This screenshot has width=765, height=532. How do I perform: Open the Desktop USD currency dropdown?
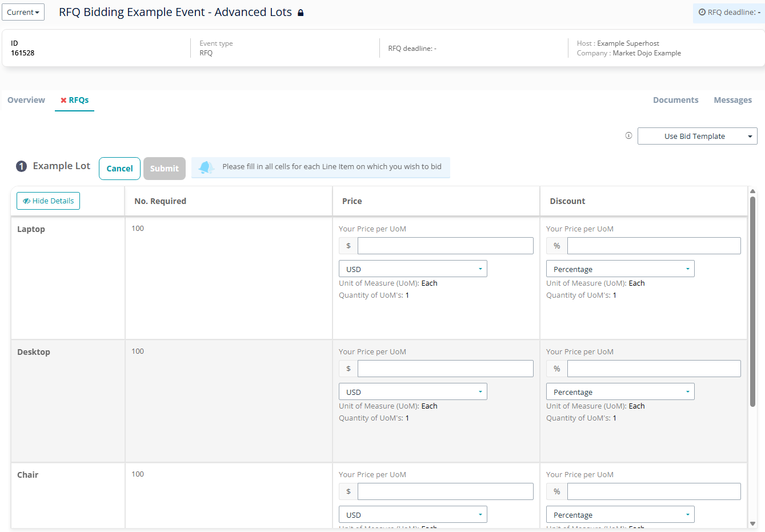(413, 391)
